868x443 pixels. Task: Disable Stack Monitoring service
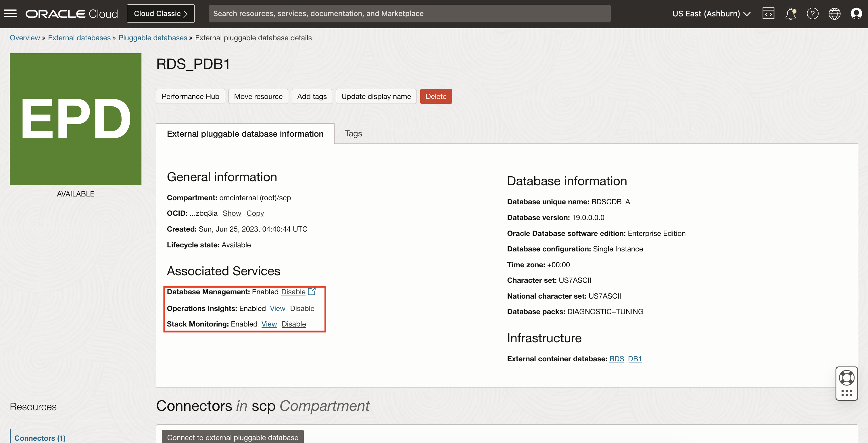point(293,324)
